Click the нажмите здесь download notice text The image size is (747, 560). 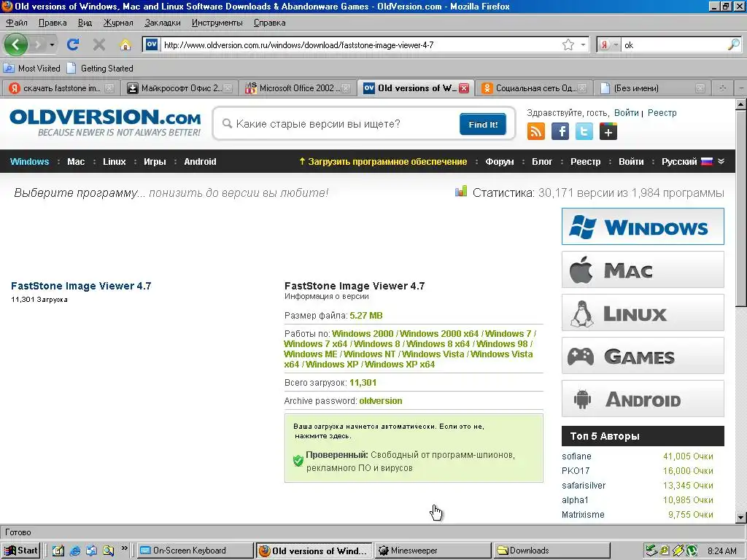[x=323, y=436]
